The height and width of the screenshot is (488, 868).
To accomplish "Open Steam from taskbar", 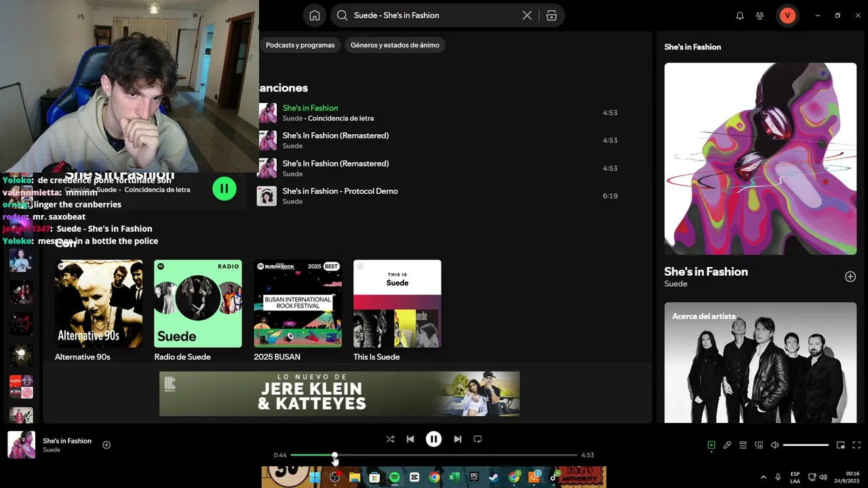I will click(x=494, y=477).
